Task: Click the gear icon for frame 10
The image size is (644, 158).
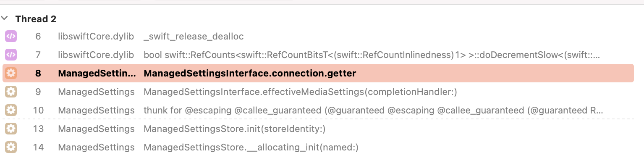Action: [11, 111]
